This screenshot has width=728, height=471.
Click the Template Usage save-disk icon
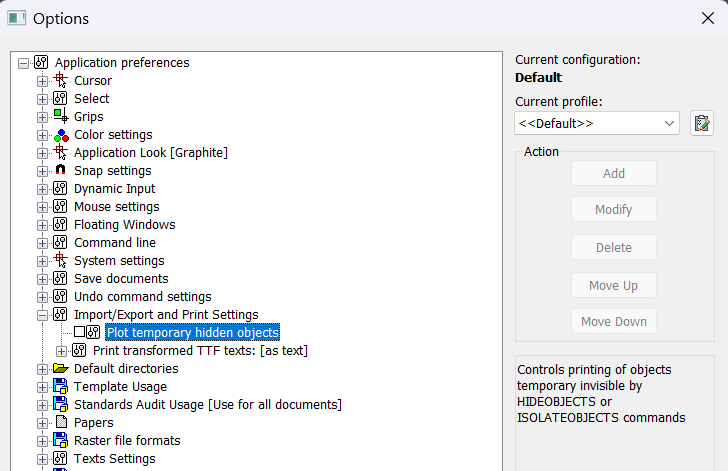[x=60, y=387]
